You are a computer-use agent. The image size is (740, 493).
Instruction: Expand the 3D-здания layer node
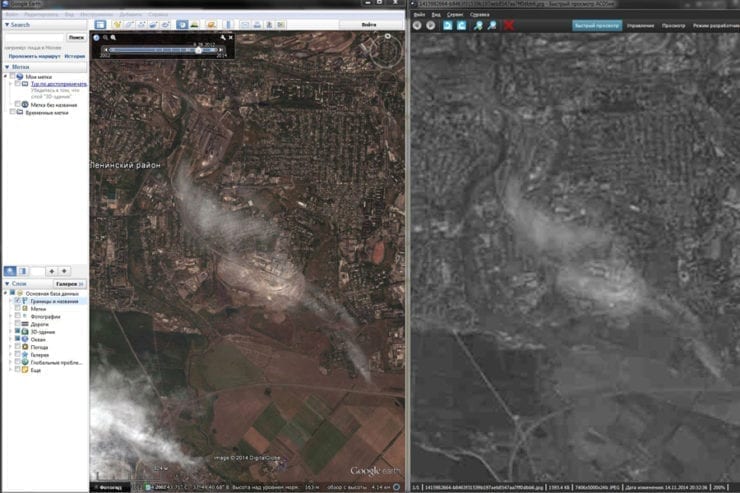click(10, 332)
